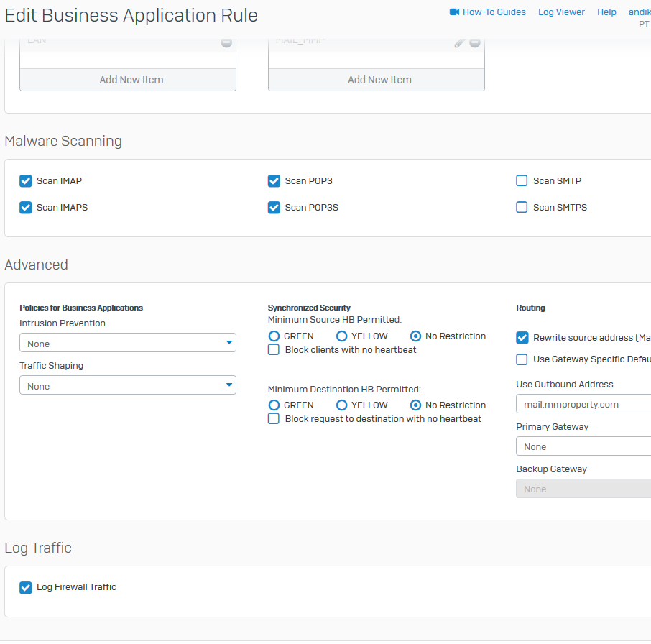Edit MAIL_MMP using the pencil icon

click(460, 43)
